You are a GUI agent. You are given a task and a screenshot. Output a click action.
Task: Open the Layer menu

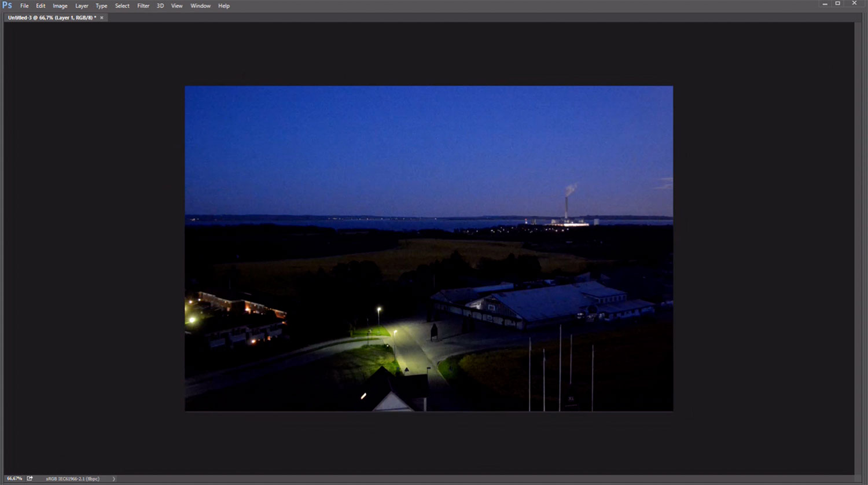82,6
